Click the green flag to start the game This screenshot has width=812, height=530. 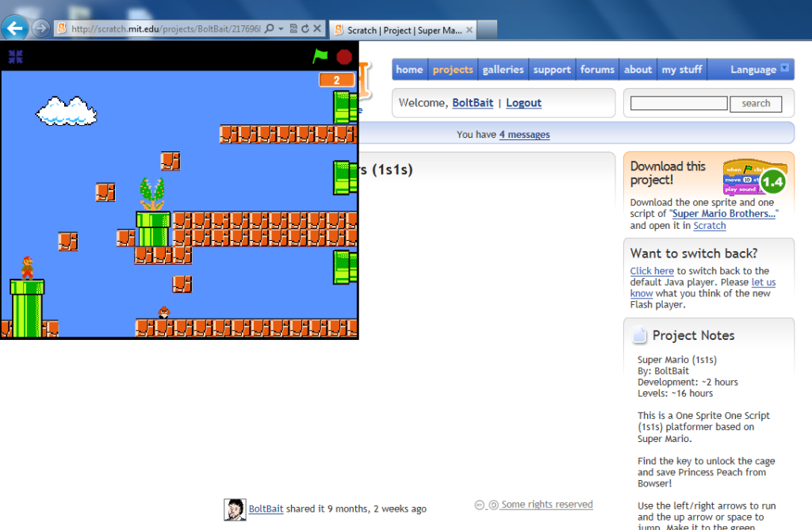coord(320,56)
